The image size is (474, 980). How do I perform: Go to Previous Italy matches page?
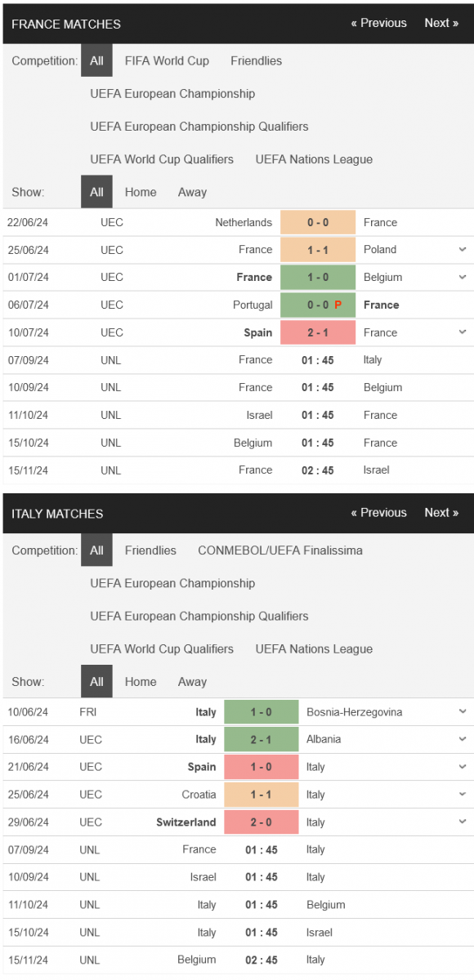pyautogui.click(x=378, y=513)
